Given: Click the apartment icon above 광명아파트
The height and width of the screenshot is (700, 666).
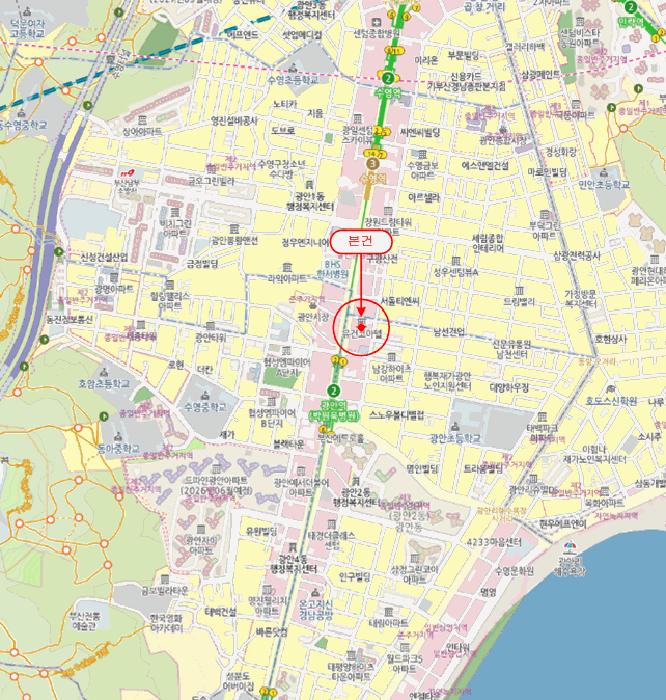Looking at the screenshot, I should (114, 278).
